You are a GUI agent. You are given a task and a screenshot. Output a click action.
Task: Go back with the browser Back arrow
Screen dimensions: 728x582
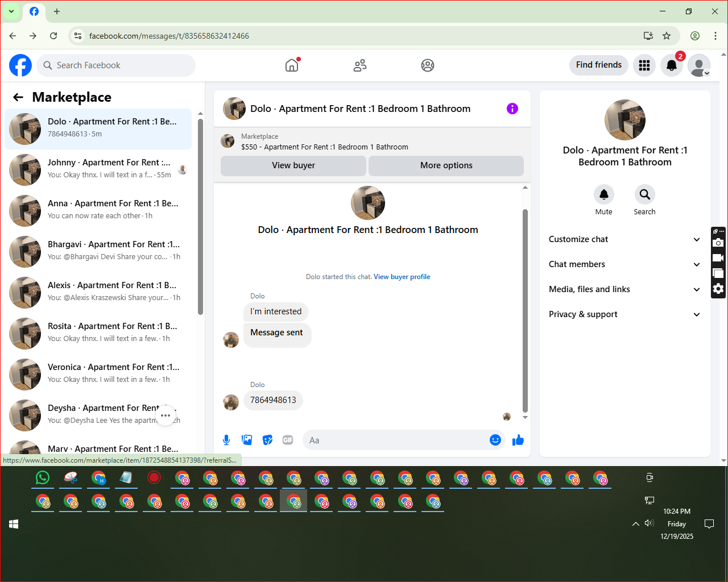13,36
